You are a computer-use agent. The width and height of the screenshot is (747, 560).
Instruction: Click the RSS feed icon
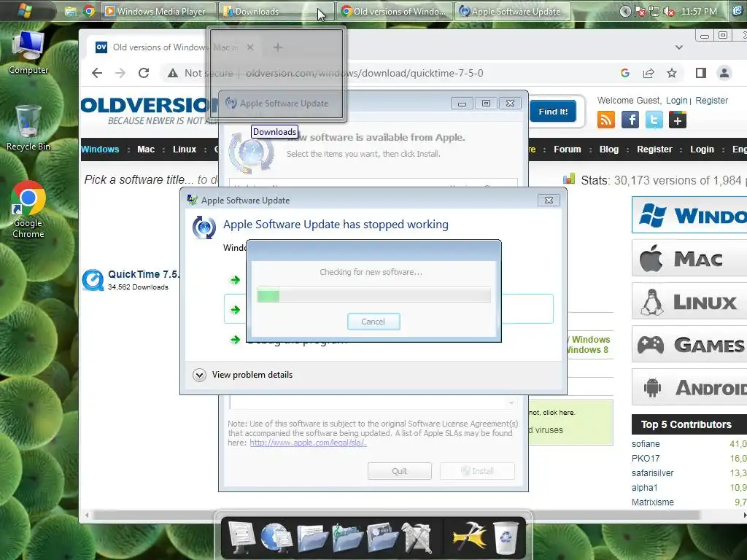coord(606,120)
